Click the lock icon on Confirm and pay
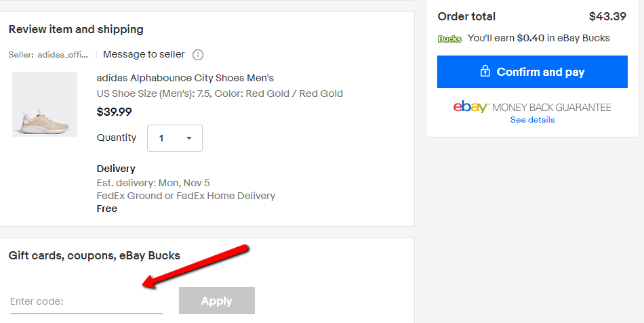Viewport: 644px width, 323px height. coord(485,72)
